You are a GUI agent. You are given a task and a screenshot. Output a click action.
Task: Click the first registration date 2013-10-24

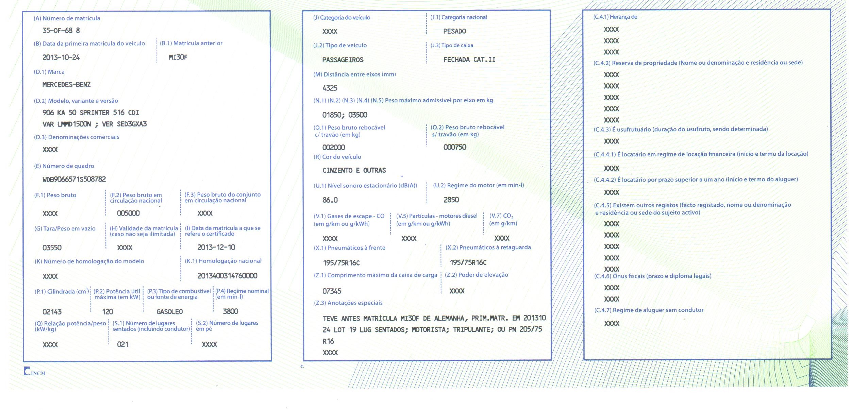coord(61,57)
